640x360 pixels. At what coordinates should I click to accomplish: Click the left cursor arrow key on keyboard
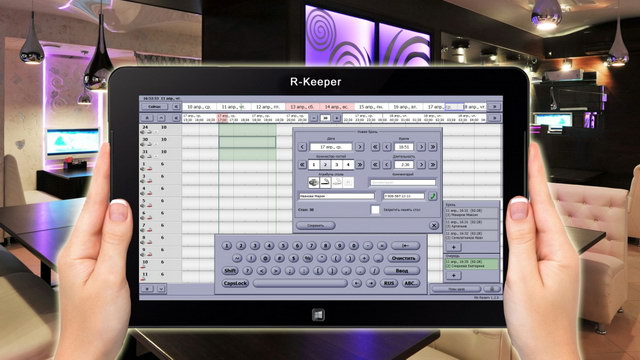(357, 283)
